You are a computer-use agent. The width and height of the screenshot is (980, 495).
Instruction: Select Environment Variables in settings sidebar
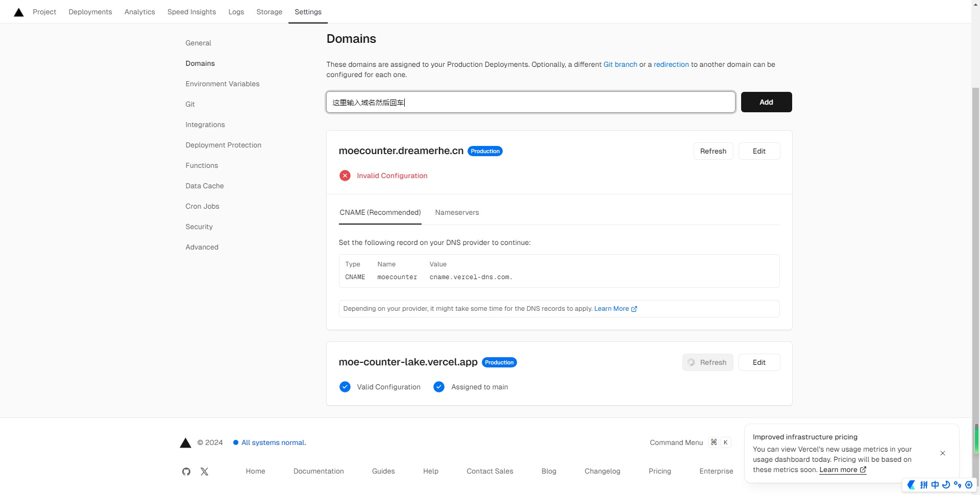tap(223, 84)
